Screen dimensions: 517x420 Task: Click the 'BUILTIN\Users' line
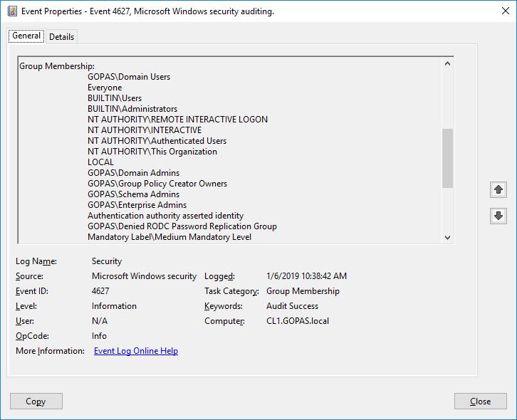tap(115, 98)
